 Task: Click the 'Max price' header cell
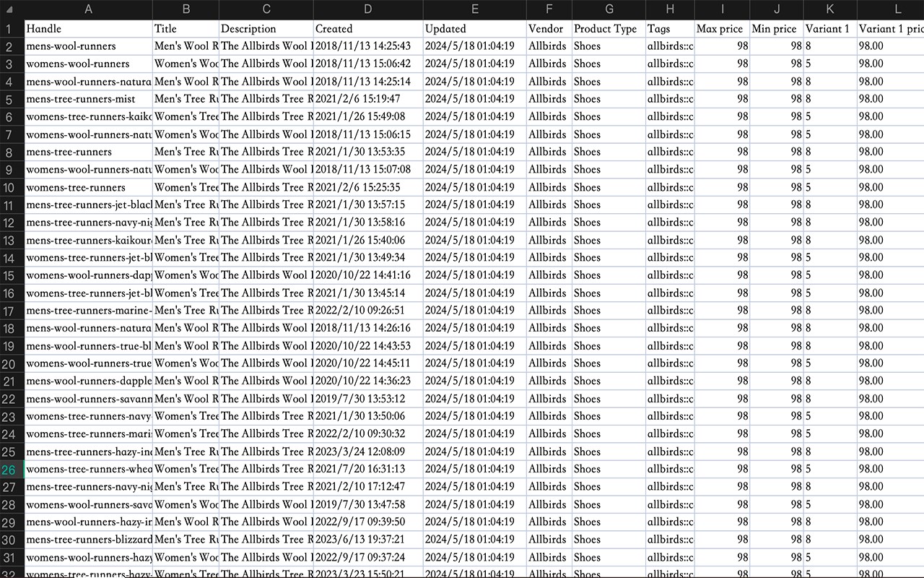[x=723, y=29]
